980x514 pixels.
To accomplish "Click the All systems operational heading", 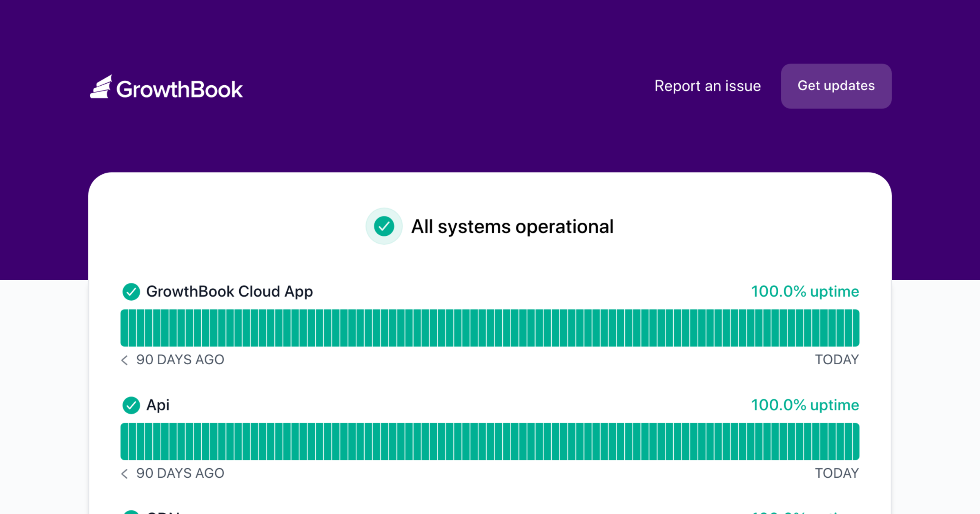I will coord(512,226).
